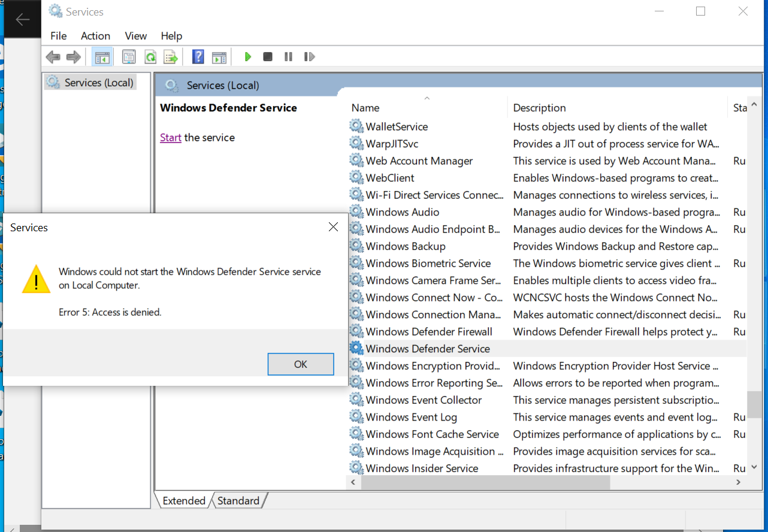Toggle the Show/Hide Console Tree icon
This screenshot has height=532, width=768.
coord(102,57)
